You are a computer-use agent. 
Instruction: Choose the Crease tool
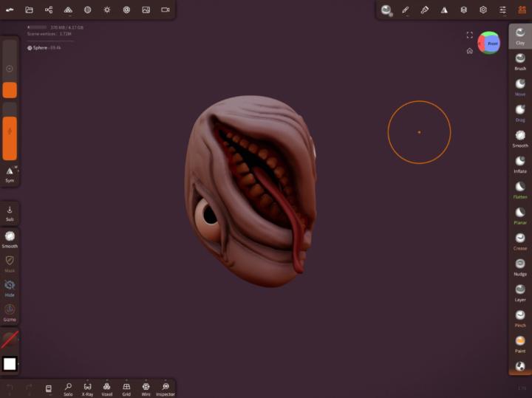520,241
